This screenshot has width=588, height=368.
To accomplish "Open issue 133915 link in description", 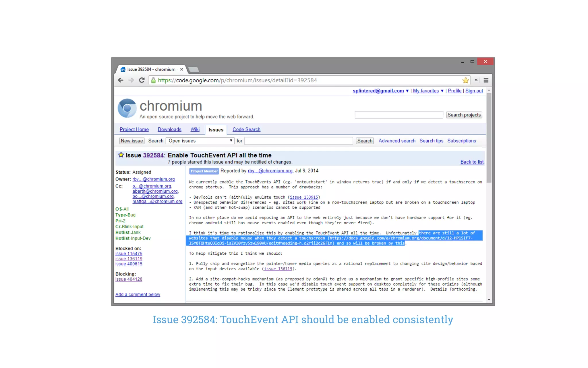I will 304,197.
